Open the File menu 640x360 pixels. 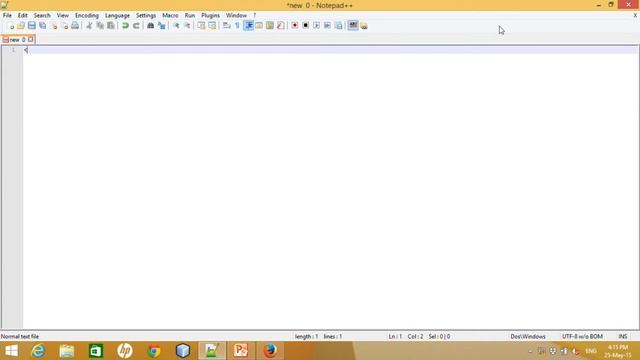coord(7,16)
